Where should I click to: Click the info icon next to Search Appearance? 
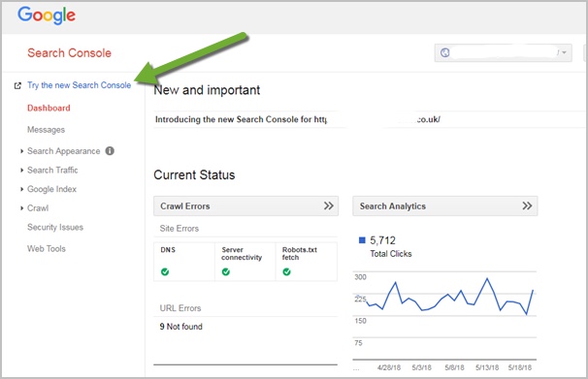click(x=110, y=151)
